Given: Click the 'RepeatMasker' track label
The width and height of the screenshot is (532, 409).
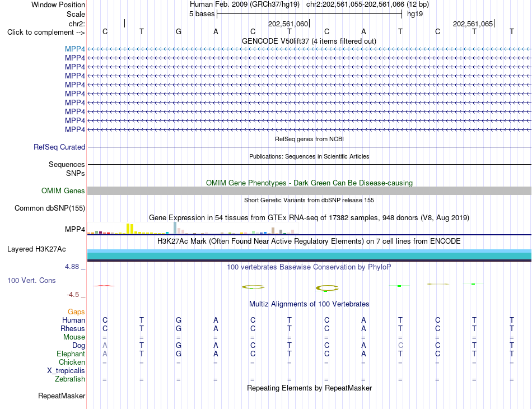Looking at the screenshot, I should point(62,396).
